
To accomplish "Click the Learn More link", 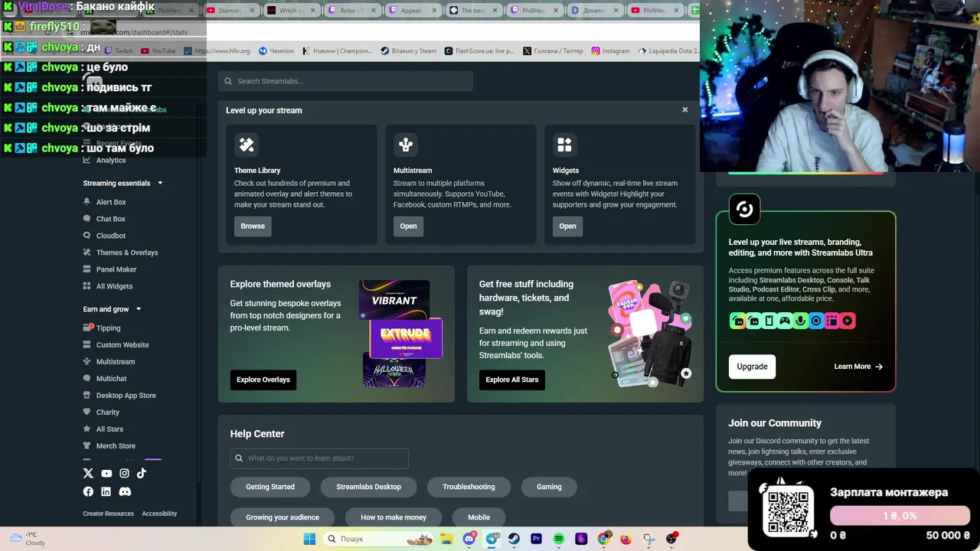I will coord(858,367).
